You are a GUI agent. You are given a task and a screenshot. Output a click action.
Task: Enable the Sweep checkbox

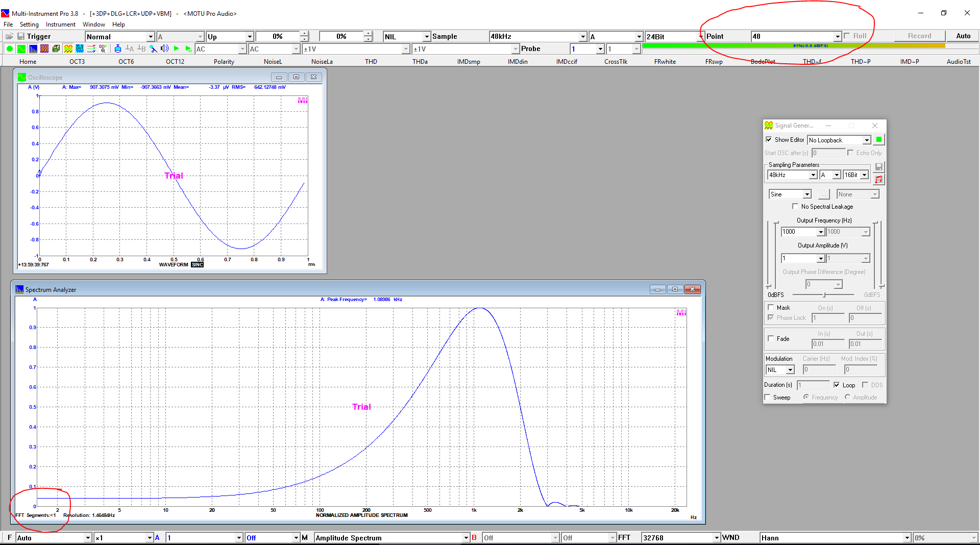[767, 398]
